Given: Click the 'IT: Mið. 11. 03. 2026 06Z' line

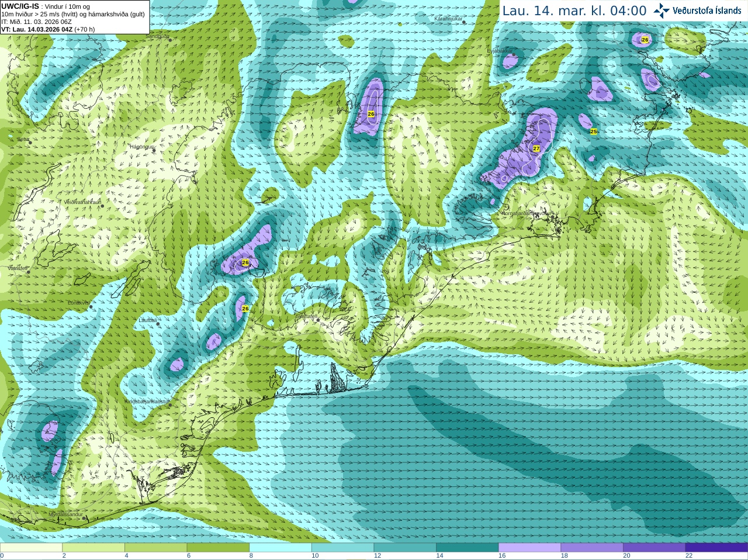Looking at the screenshot, I should [36, 22].
